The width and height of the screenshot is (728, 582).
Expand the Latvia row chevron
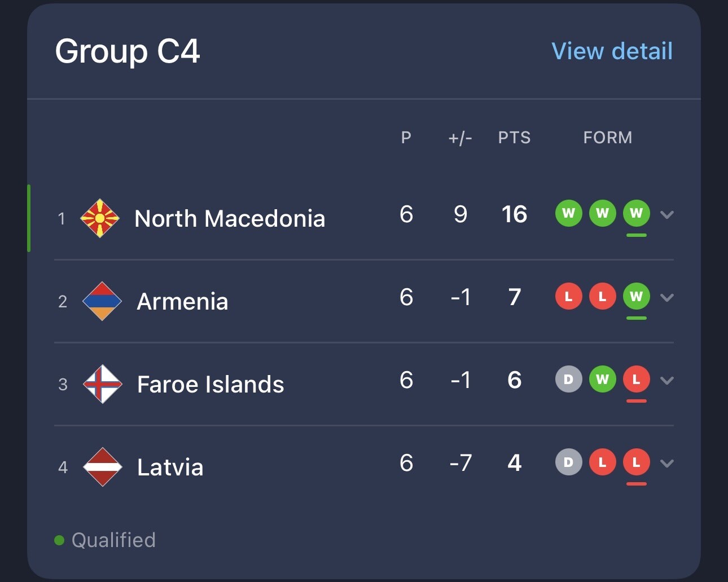tap(667, 463)
